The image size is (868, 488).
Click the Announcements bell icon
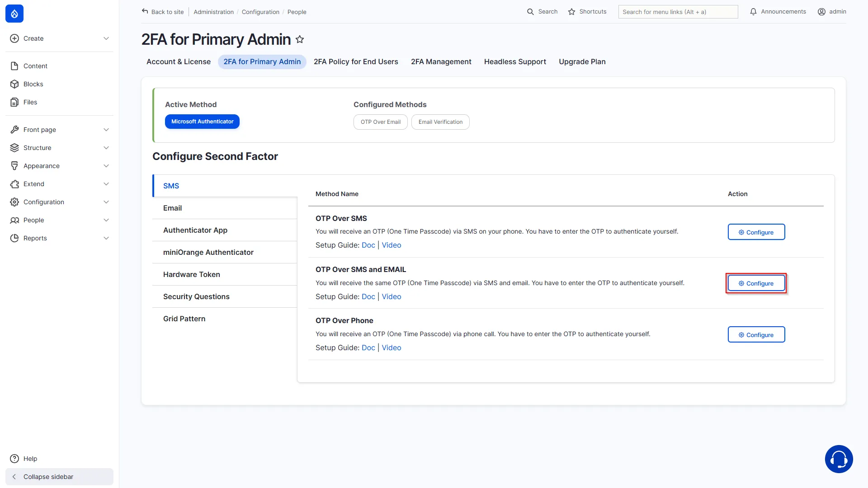coord(753,12)
